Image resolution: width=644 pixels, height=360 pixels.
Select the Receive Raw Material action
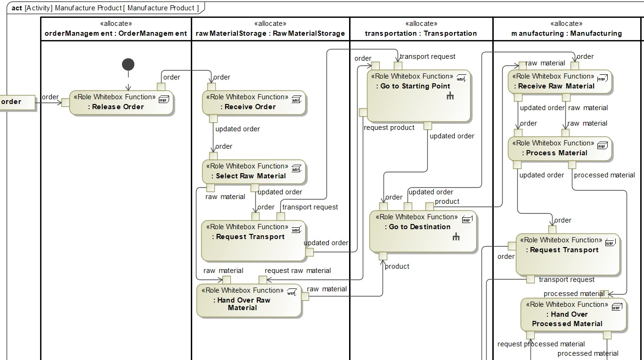tap(560, 82)
